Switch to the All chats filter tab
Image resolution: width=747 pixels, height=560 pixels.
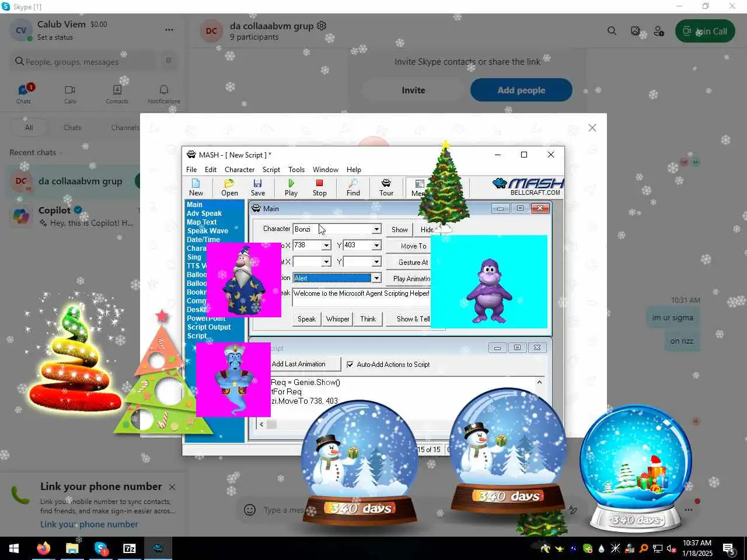coord(29,128)
